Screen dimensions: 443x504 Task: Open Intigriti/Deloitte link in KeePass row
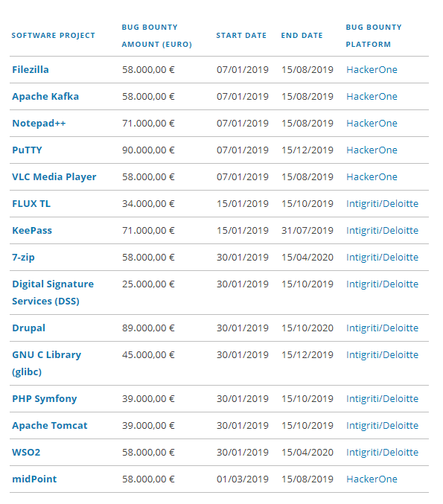(x=382, y=231)
